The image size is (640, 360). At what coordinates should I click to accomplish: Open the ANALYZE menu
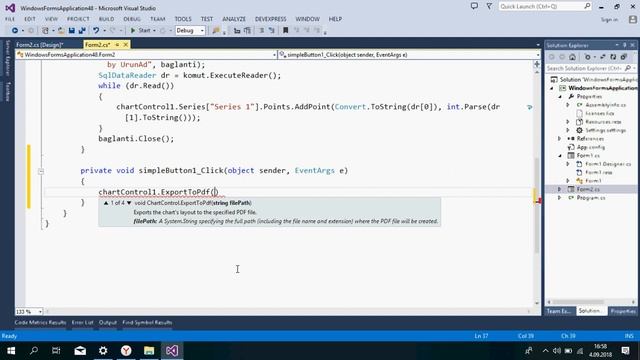(x=234, y=19)
